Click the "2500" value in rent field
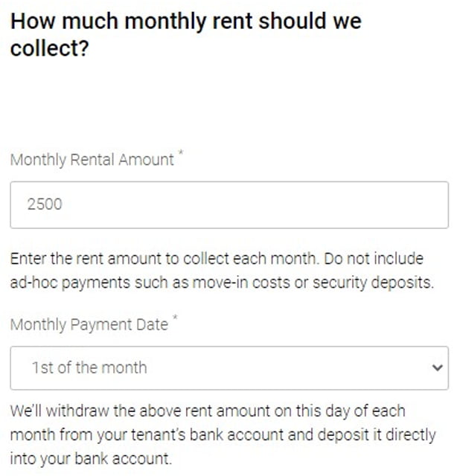460x476 pixels. pyautogui.click(x=45, y=205)
